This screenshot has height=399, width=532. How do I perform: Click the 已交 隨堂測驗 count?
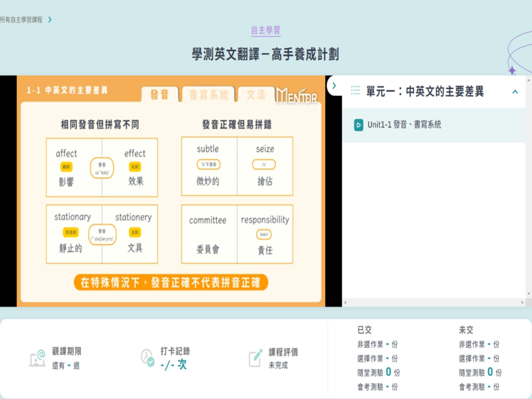pyautogui.click(x=388, y=372)
